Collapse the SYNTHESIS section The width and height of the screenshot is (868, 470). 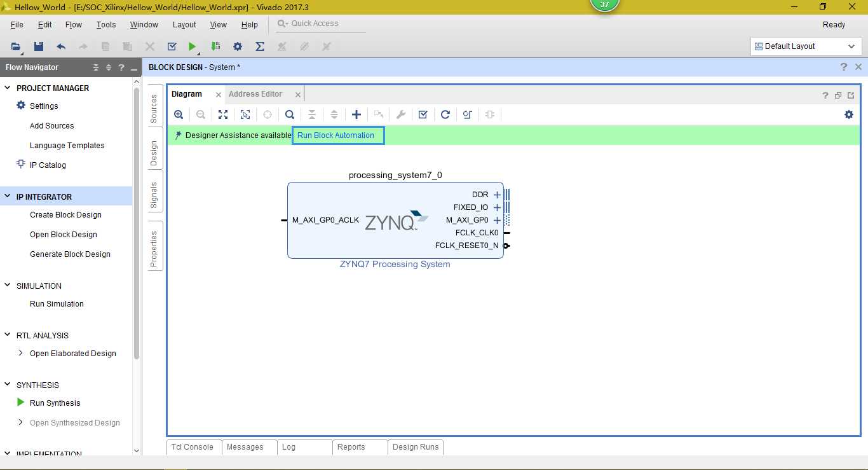(x=8, y=385)
